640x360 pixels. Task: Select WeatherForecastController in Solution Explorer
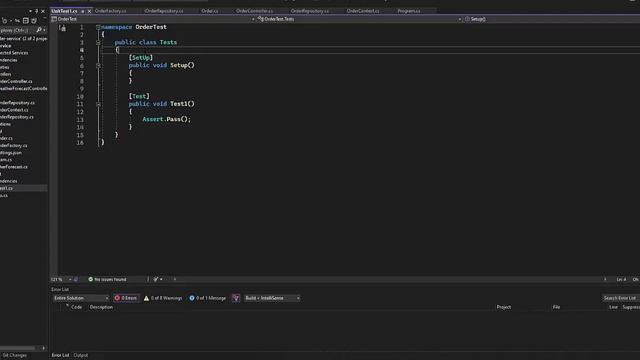point(24,89)
